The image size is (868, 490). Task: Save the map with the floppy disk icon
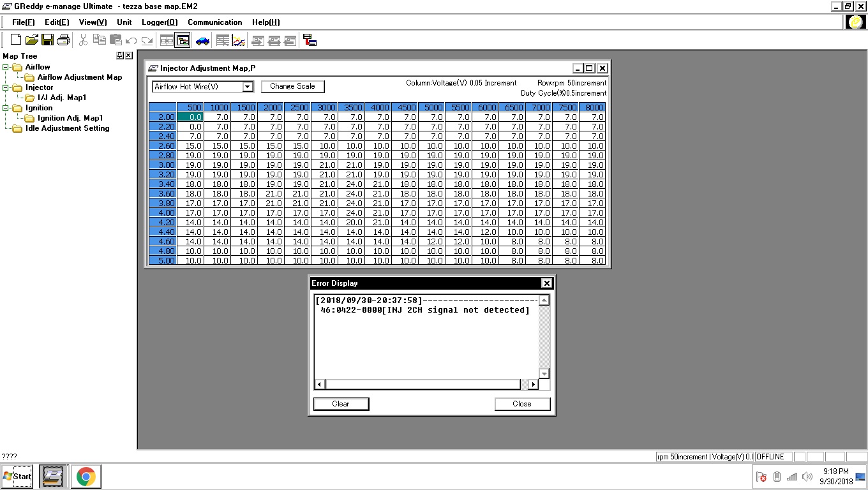pos(47,40)
